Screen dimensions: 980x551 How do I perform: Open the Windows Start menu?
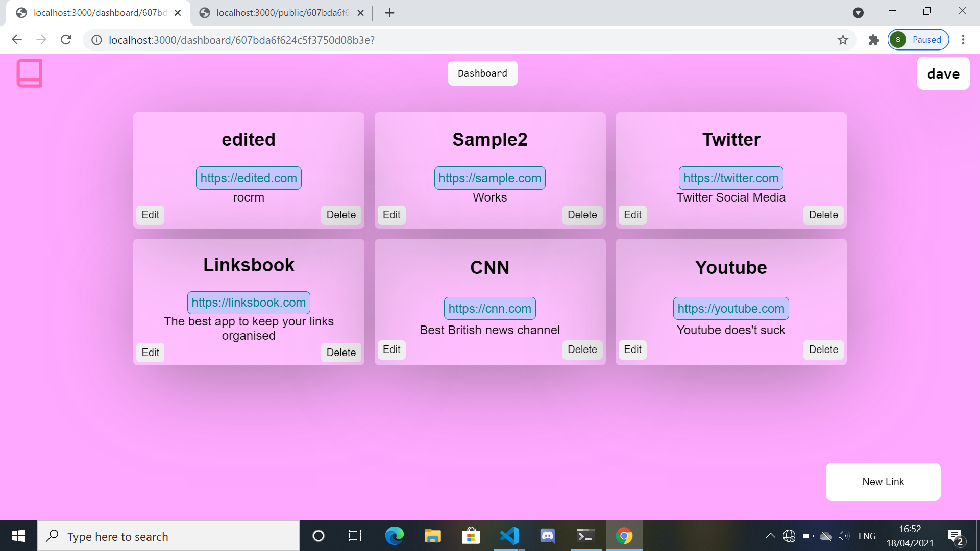(x=18, y=536)
